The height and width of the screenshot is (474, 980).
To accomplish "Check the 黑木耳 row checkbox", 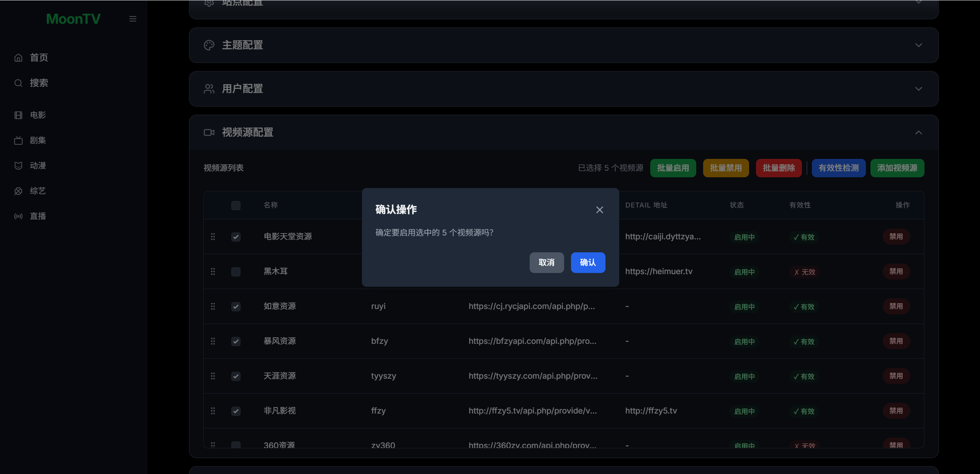I will pos(236,271).
